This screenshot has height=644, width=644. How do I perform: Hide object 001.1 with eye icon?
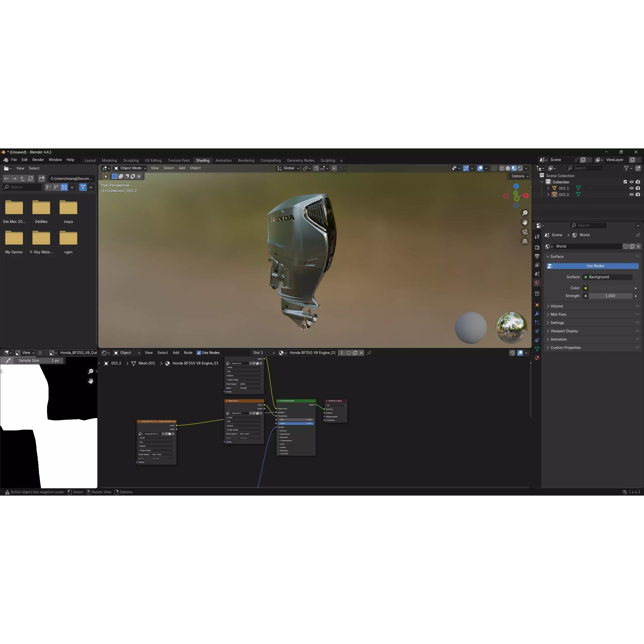tap(631, 188)
